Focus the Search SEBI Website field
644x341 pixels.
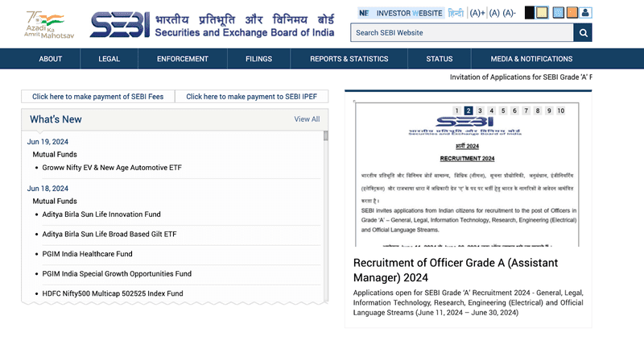click(462, 33)
